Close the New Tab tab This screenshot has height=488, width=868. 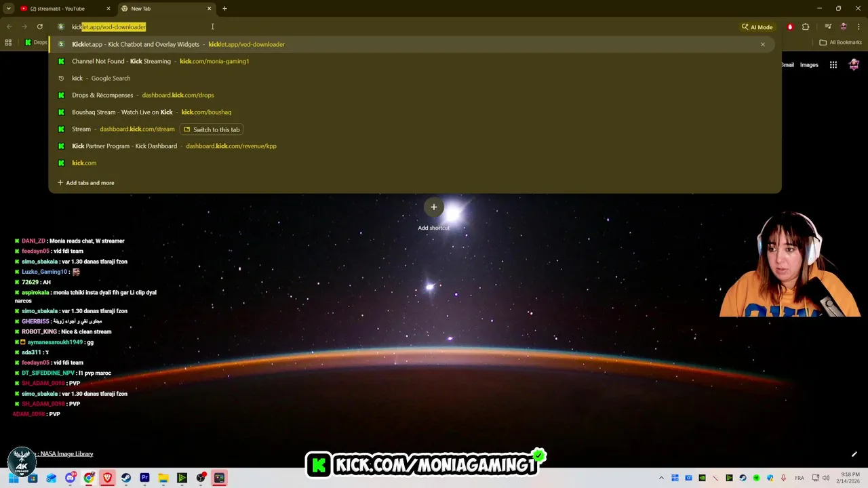click(x=209, y=9)
